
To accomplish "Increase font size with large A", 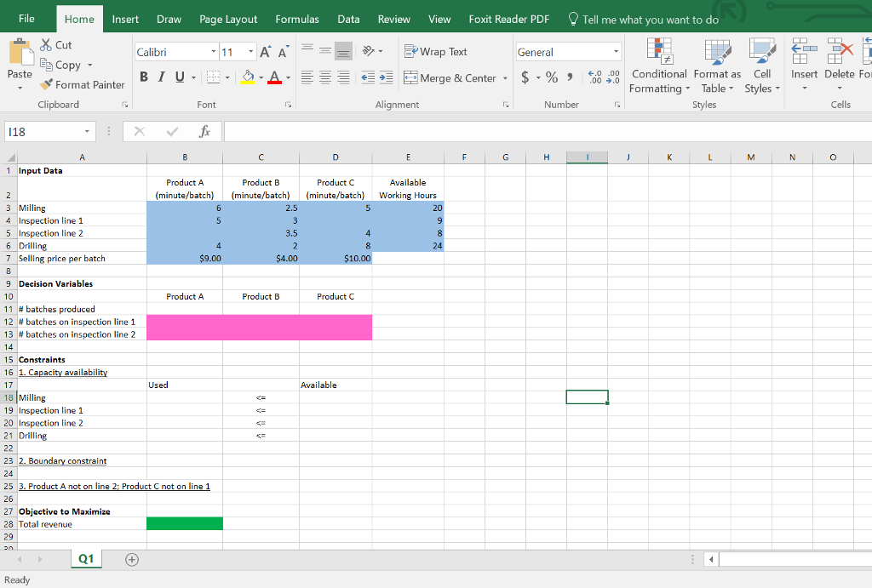I will [x=266, y=52].
